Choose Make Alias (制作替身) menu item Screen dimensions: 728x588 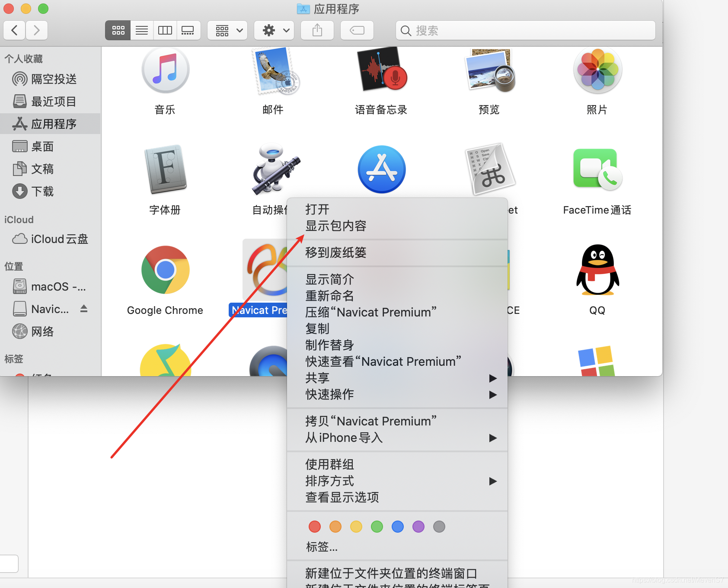pos(397,345)
